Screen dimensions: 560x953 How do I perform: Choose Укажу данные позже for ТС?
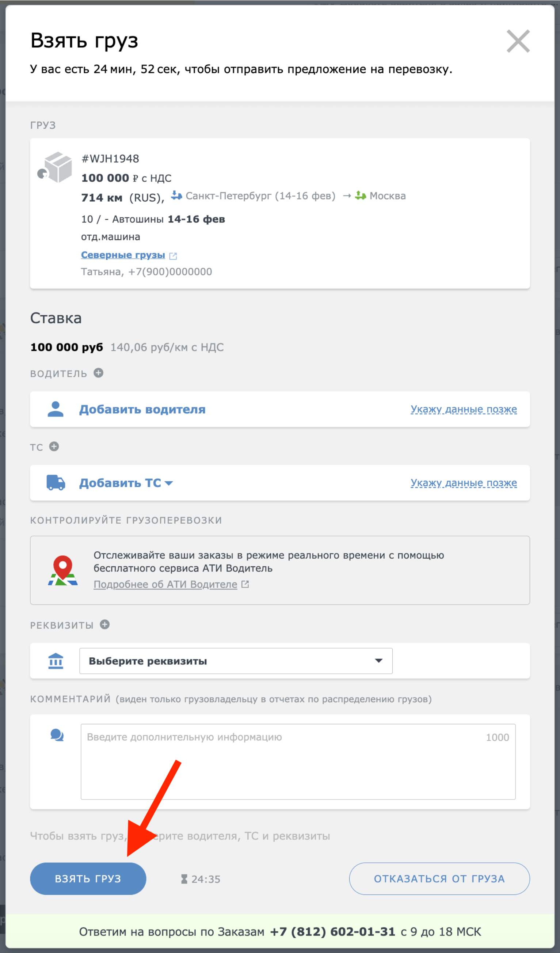click(464, 483)
